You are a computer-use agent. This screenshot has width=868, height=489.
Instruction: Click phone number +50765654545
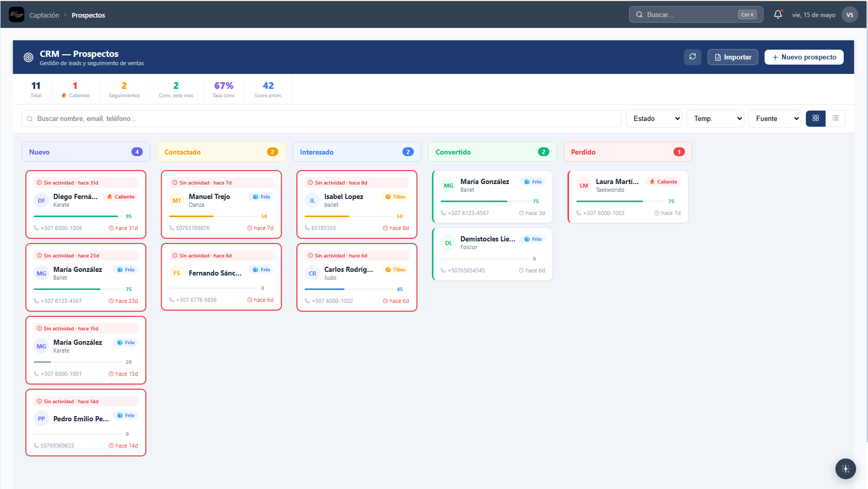[x=466, y=270]
